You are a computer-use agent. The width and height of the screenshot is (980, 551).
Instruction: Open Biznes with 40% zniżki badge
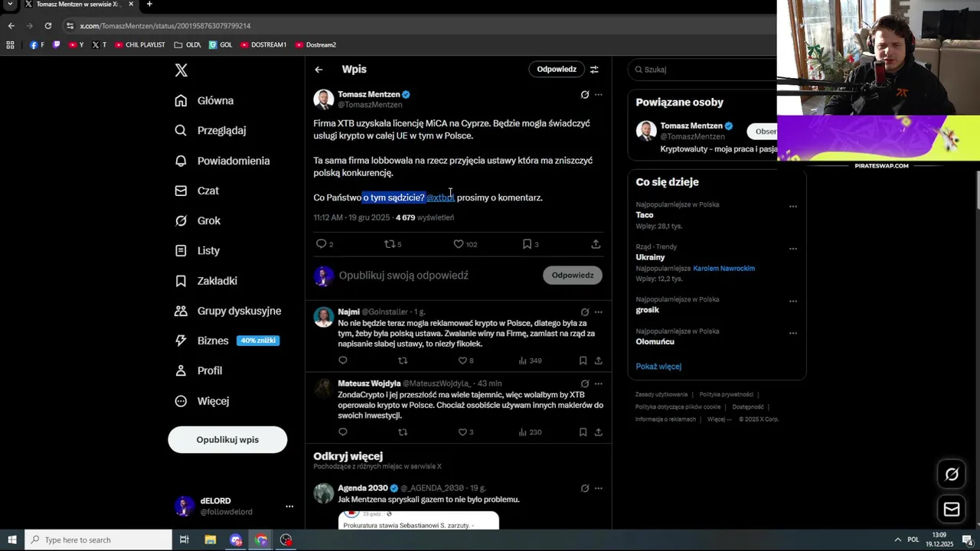tap(226, 341)
